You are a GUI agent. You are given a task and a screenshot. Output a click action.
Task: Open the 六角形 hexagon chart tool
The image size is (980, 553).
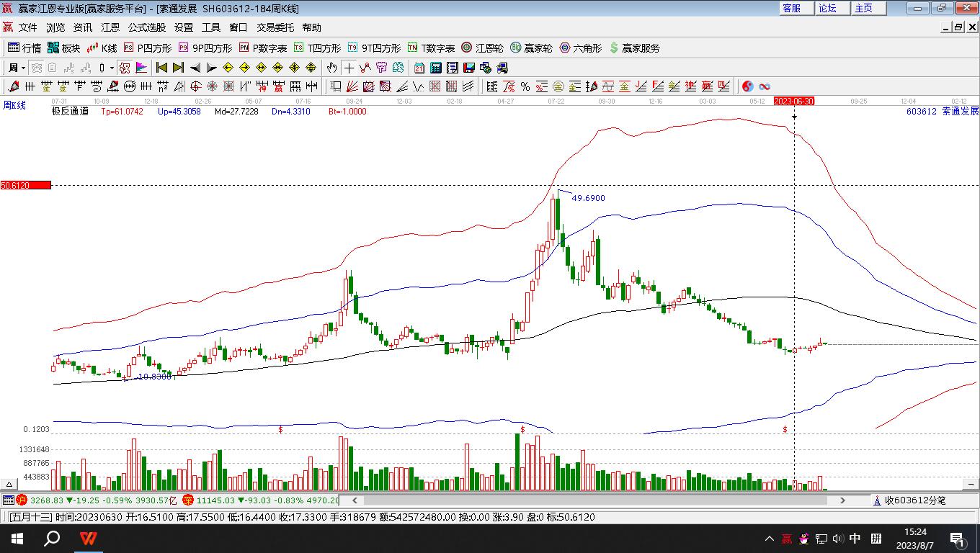point(581,48)
